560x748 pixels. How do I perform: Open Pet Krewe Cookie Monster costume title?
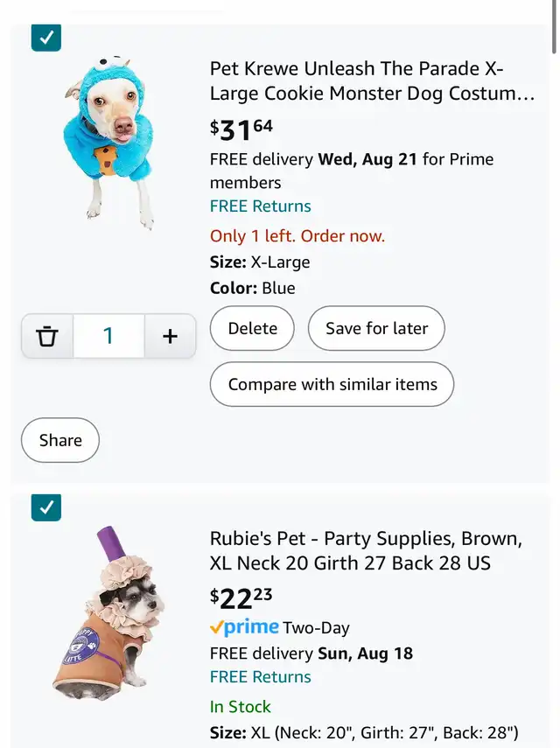click(372, 81)
